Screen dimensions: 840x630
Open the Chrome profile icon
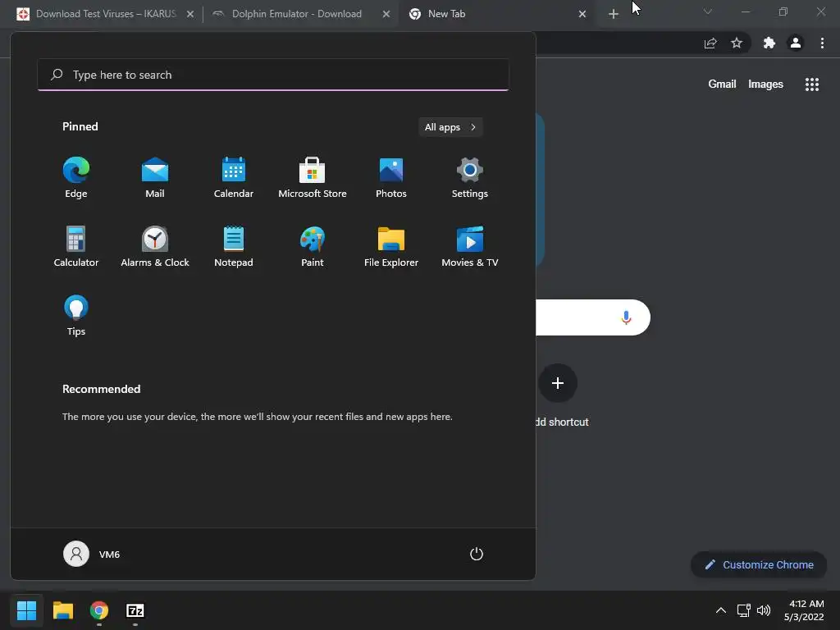tap(796, 43)
